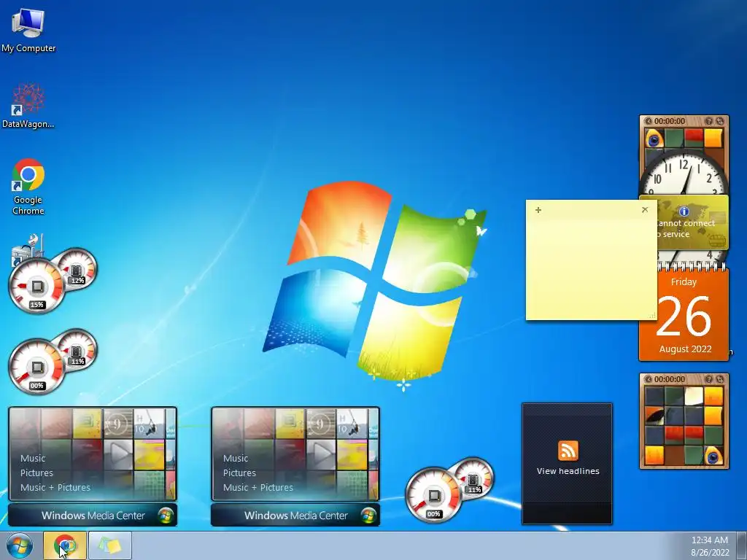Viewport: 747px width, 560px height.
Task: Click the play arrow tile in the middle Media Center gadget
Action: coord(321,454)
